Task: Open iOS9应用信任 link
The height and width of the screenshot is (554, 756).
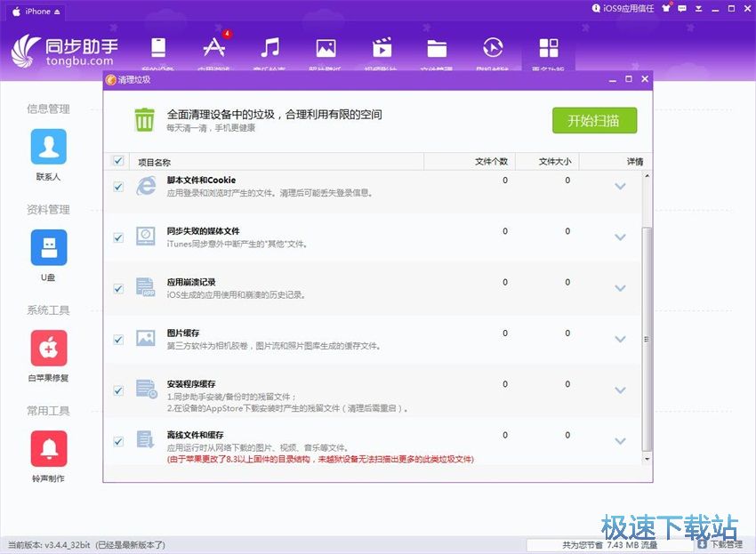Action: [x=623, y=9]
